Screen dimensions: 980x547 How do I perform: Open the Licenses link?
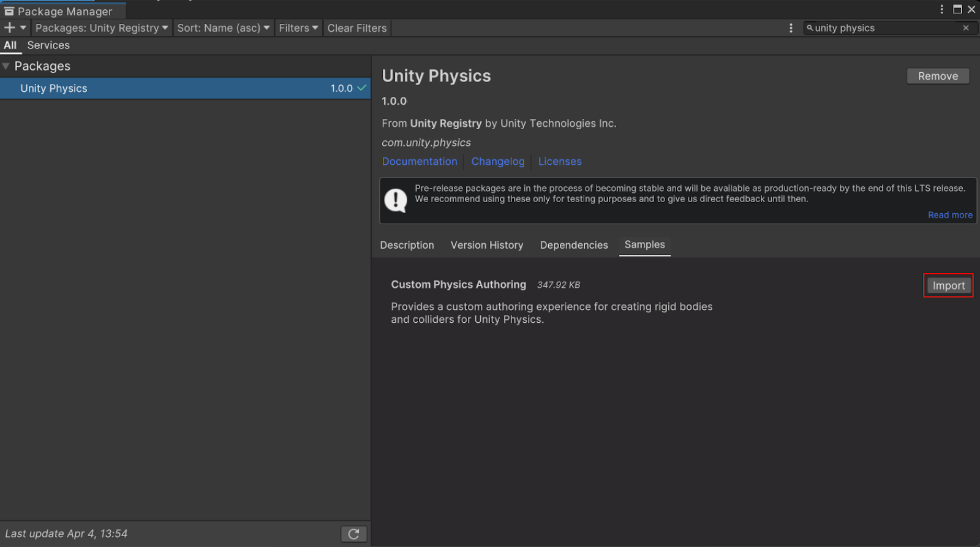[560, 162]
